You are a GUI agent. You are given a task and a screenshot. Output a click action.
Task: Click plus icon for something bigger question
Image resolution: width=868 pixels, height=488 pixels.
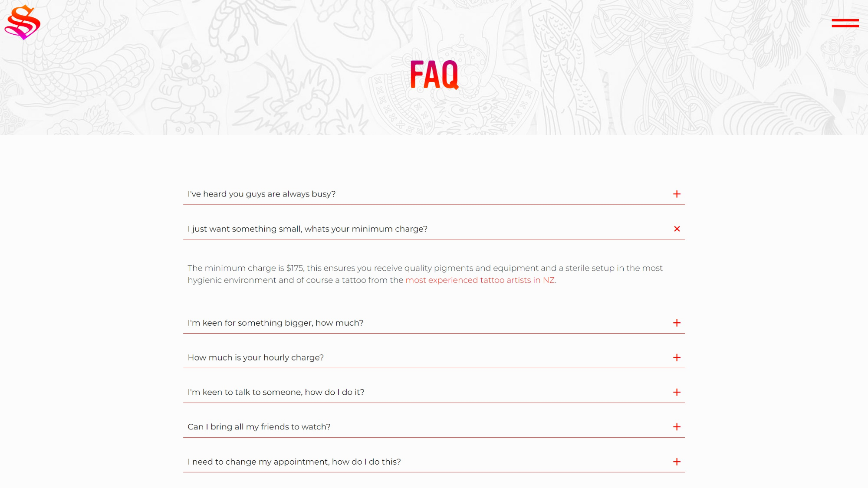tap(677, 323)
